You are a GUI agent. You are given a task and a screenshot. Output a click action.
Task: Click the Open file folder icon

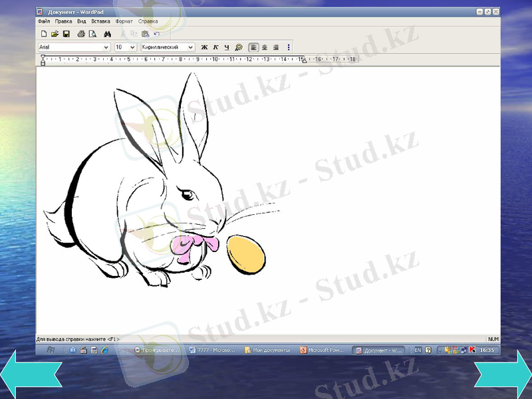(55, 34)
